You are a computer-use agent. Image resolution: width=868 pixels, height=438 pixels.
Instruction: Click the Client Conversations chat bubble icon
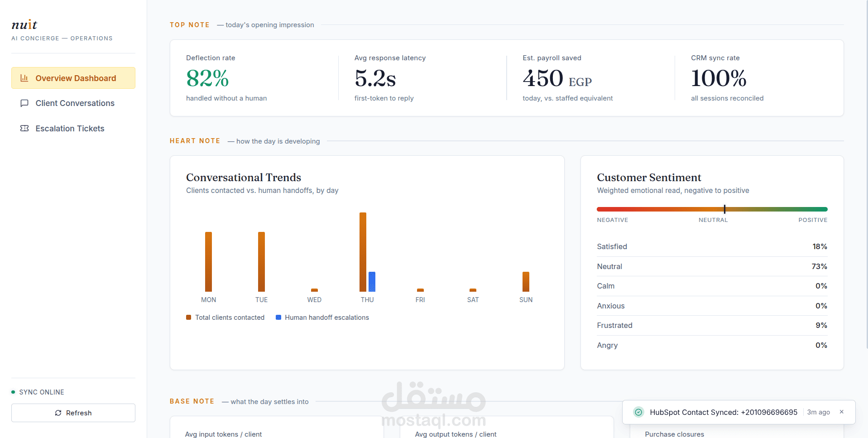[24, 103]
